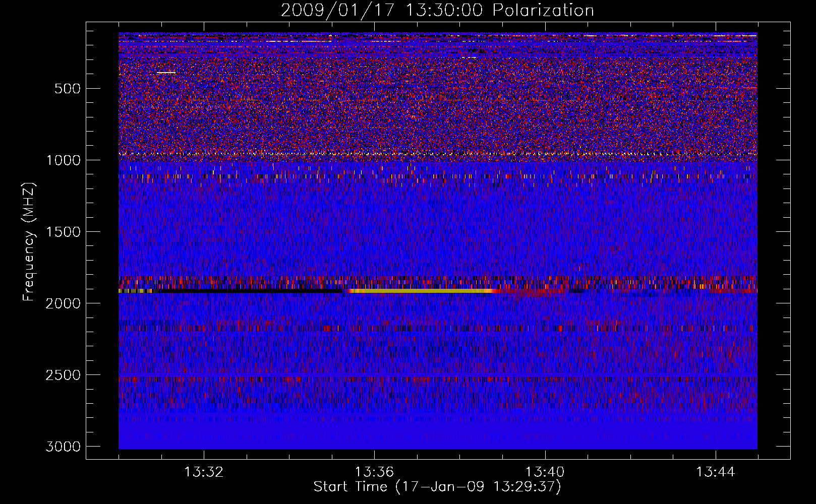816x504 pixels.
Task: Click the 13:44 time tick label
Action: pos(716,472)
